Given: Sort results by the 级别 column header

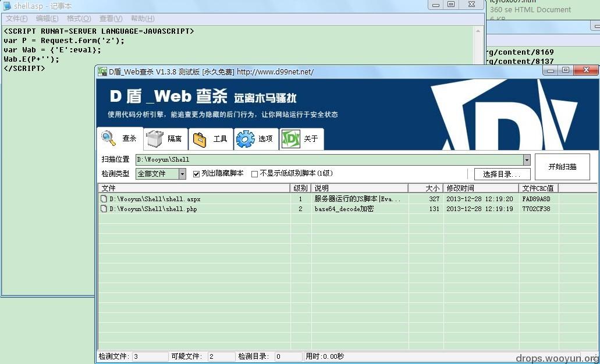Looking at the screenshot, I should [x=301, y=188].
